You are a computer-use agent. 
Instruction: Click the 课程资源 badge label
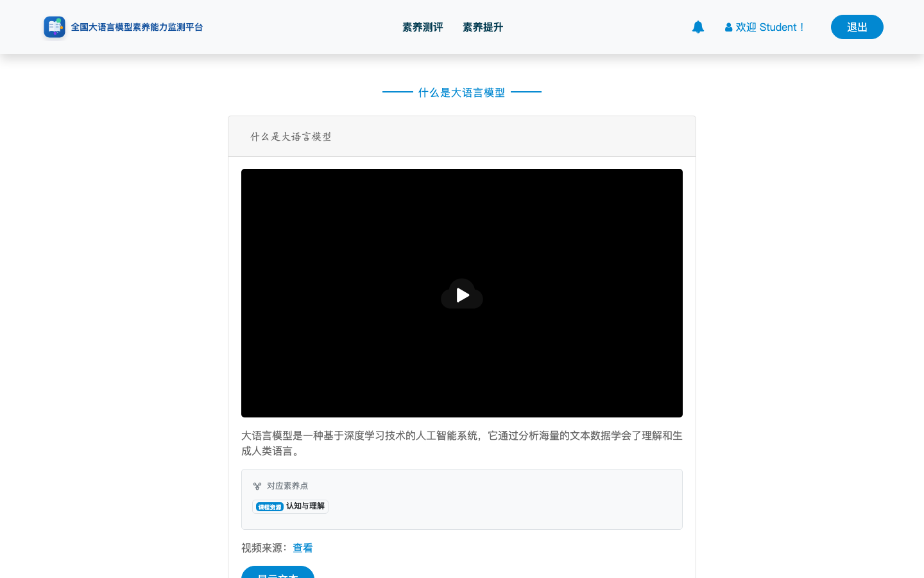pos(269,507)
